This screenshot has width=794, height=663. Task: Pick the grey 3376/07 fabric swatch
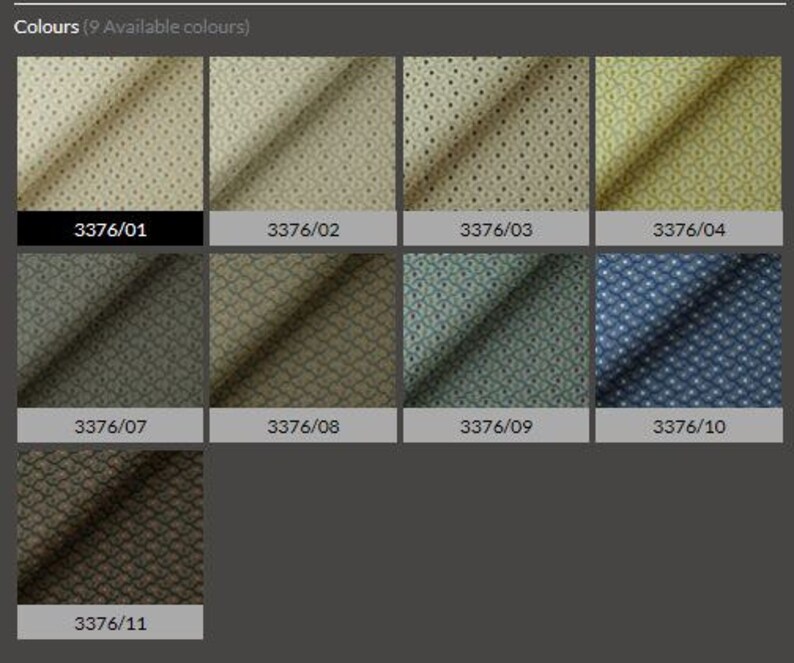point(110,331)
